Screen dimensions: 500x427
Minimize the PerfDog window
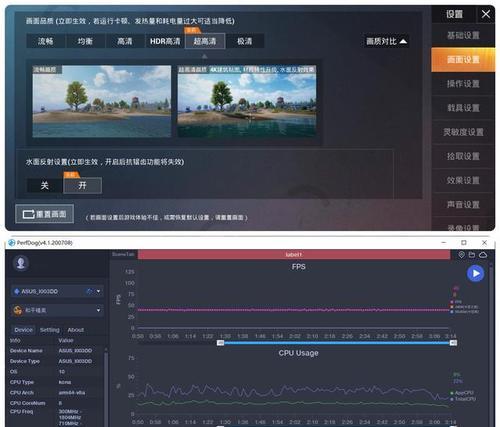coord(444,243)
